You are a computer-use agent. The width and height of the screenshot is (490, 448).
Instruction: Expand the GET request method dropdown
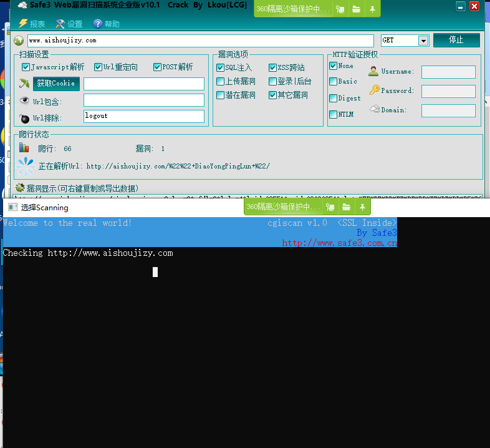click(x=423, y=41)
